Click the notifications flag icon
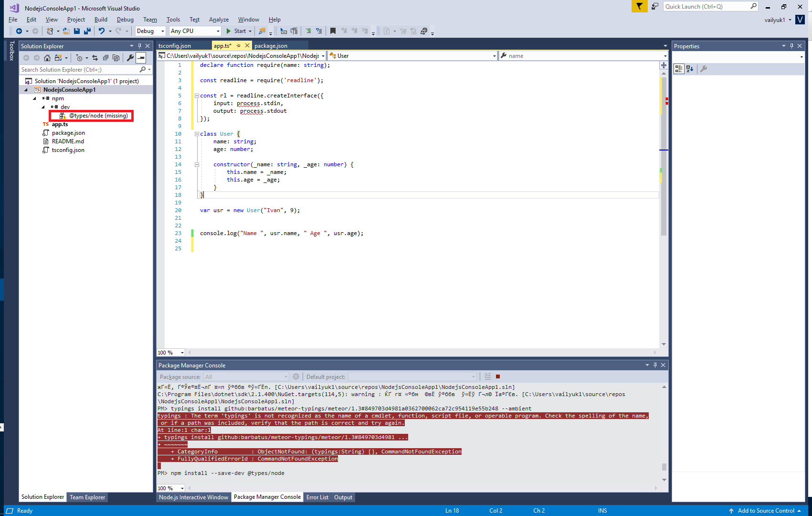 pos(639,6)
